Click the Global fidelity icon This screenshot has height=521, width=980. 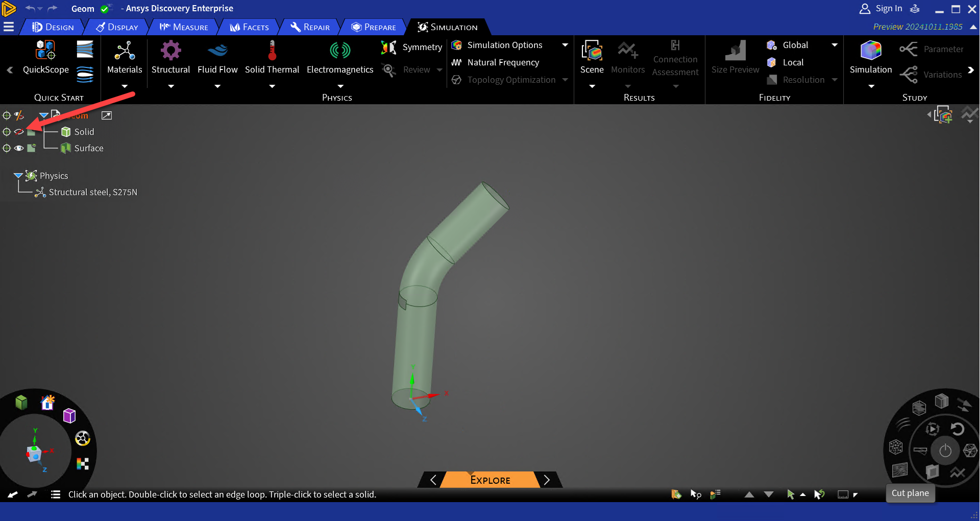771,45
